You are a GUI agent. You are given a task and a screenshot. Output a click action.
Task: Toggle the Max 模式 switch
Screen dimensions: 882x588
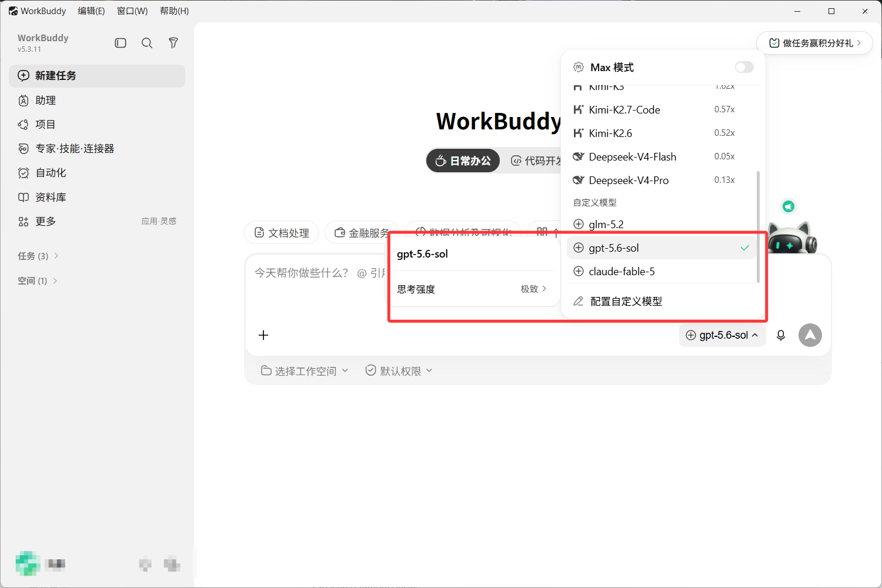tap(744, 67)
